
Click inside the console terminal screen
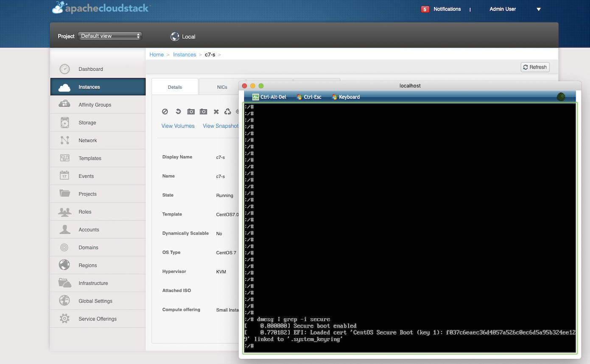(x=410, y=228)
